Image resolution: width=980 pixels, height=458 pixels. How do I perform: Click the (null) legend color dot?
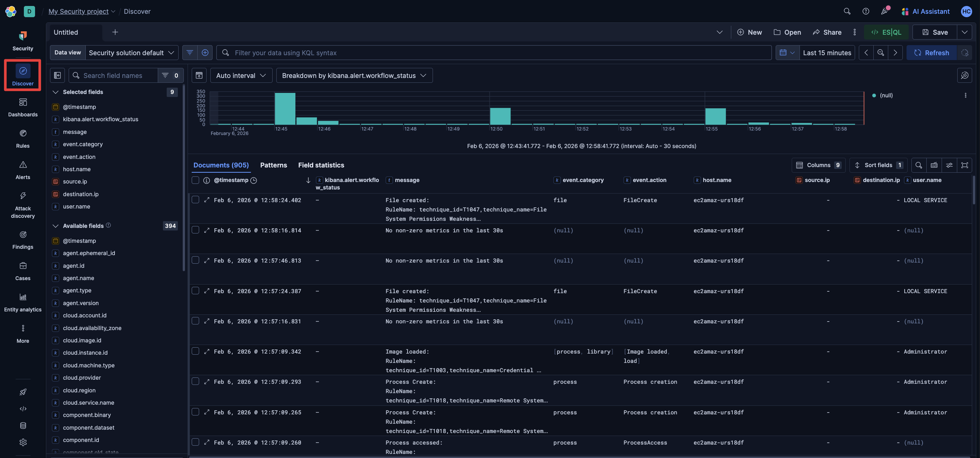click(874, 95)
